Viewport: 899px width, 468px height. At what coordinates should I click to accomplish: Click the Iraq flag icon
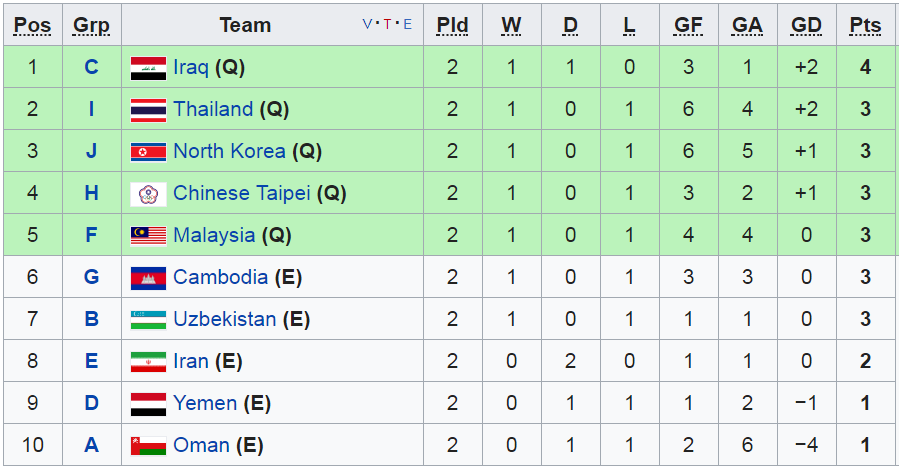pos(148,68)
